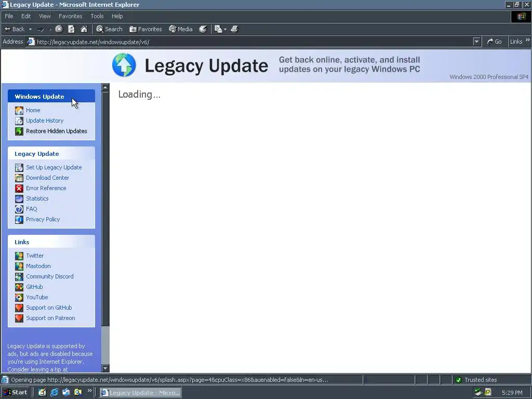Click the Restore Hidden Updates icon
532x399 pixels.
click(x=19, y=131)
